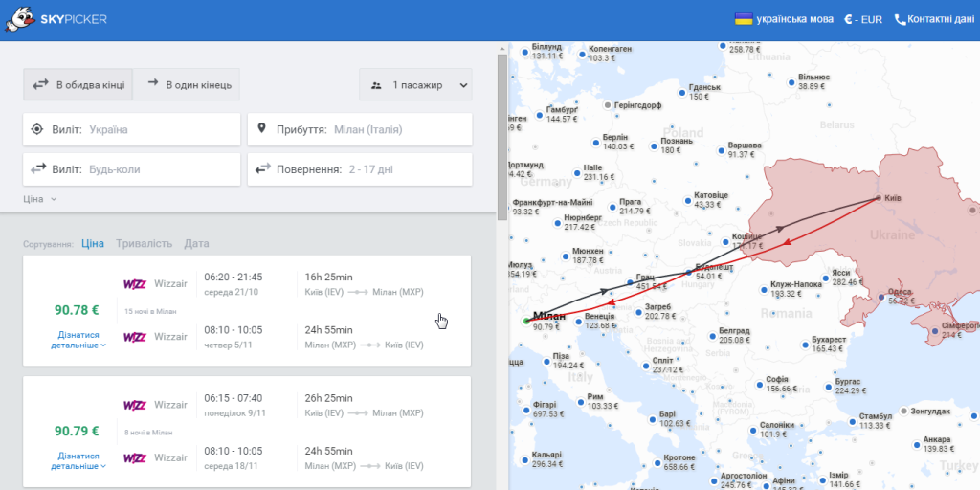Click the Стамбул city dot on map
The image size is (980, 490).
click(852, 421)
